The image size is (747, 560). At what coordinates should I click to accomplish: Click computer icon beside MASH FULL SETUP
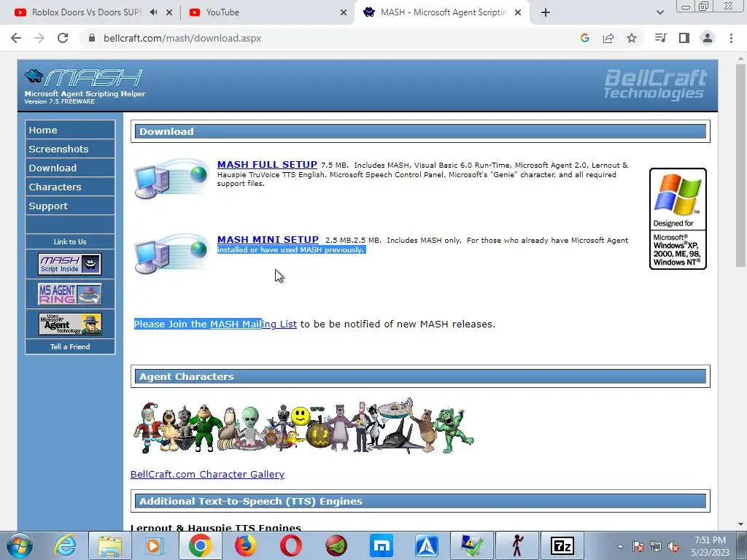click(x=171, y=179)
